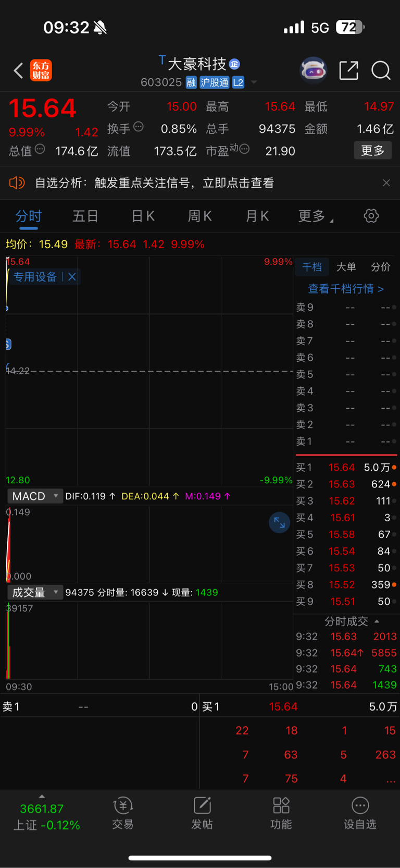The width and height of the screenshot is (400, 868).
Task: Tap the speaker announcement icon
Action: [x=17, y=182]
